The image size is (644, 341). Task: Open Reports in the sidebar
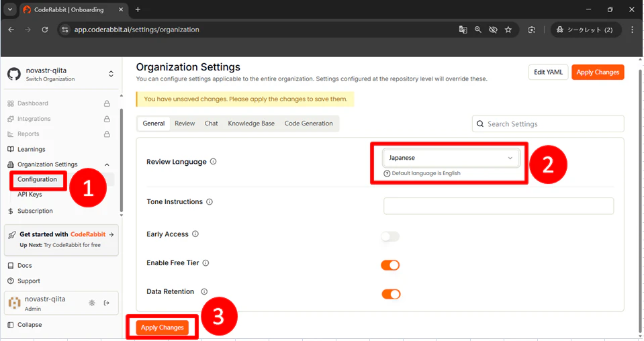pos(28,134)
